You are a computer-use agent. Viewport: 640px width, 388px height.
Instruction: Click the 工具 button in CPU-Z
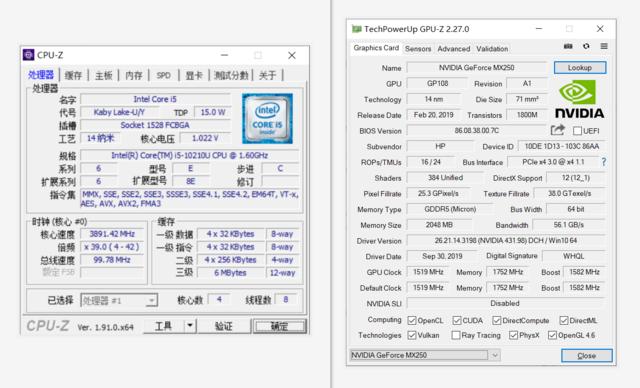[164, 326]
